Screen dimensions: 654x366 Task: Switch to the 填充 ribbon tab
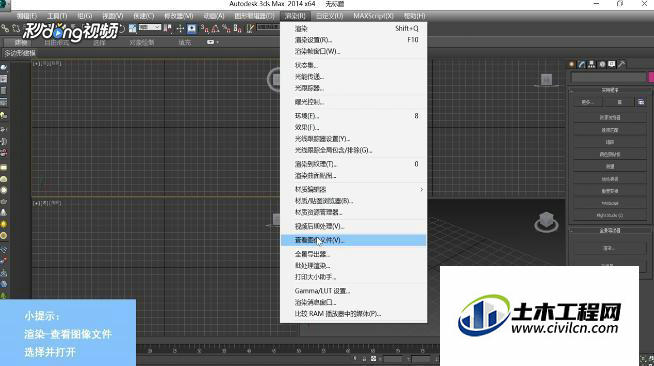[185, 43]
